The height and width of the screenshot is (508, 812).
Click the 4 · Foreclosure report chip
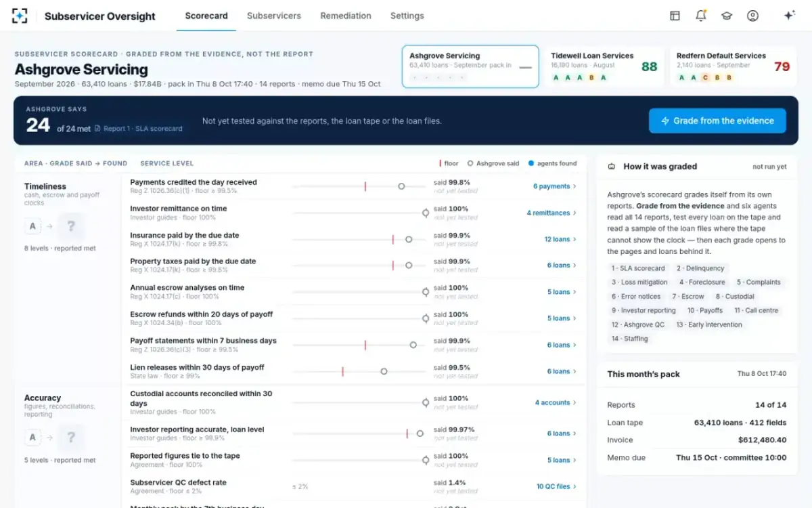pos(702,282)
